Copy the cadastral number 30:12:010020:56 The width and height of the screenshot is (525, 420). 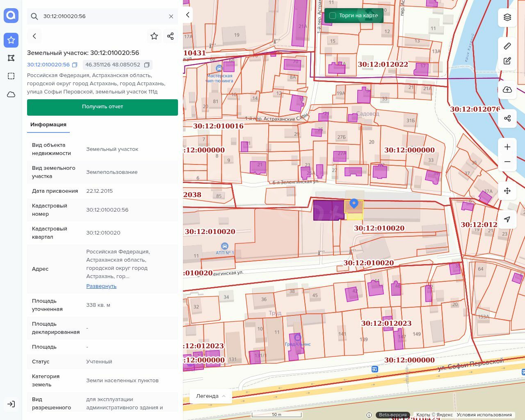pos(75,65)
